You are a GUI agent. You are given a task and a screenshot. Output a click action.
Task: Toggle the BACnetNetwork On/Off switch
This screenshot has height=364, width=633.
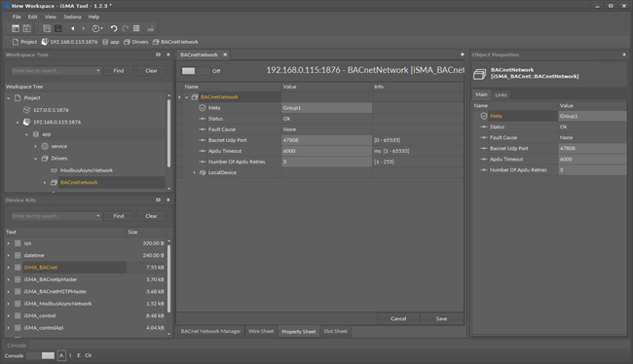click(x=196, y=71)
